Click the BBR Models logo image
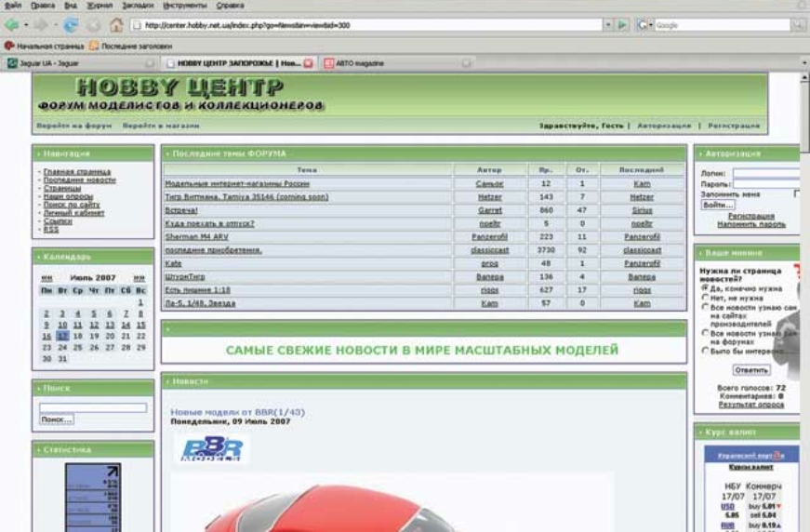This screenshot has width=810, height=532. click(211, 448)
